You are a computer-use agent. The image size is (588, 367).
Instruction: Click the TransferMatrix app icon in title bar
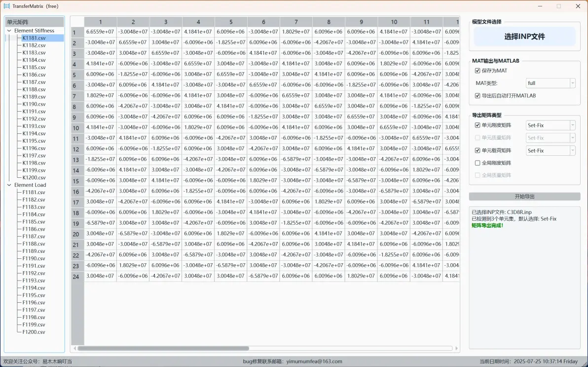pyautogui.click(x=7, y=6)
